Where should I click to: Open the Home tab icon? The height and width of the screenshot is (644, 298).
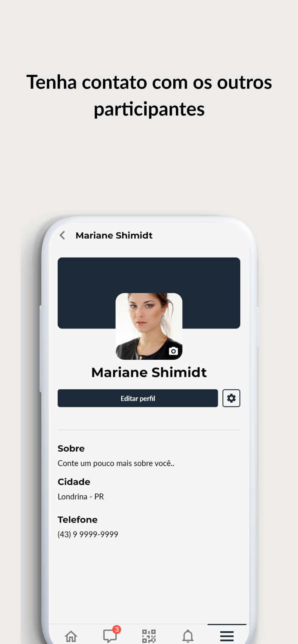click(x=71, y=636)
